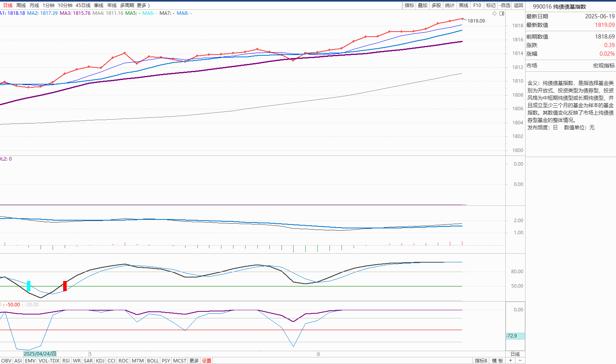Viewport: 616px width, 364px height.
Task: Toggle the side panel layout icon
Action: (x=502, y=13)
